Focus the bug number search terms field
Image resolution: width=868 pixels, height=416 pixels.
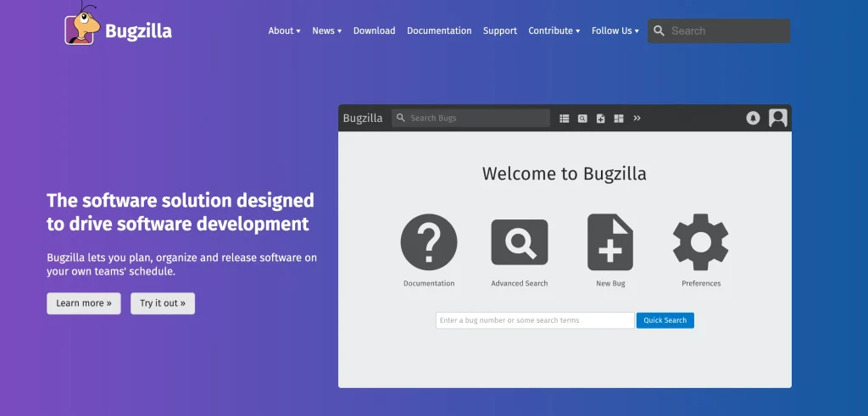[535, 320]
